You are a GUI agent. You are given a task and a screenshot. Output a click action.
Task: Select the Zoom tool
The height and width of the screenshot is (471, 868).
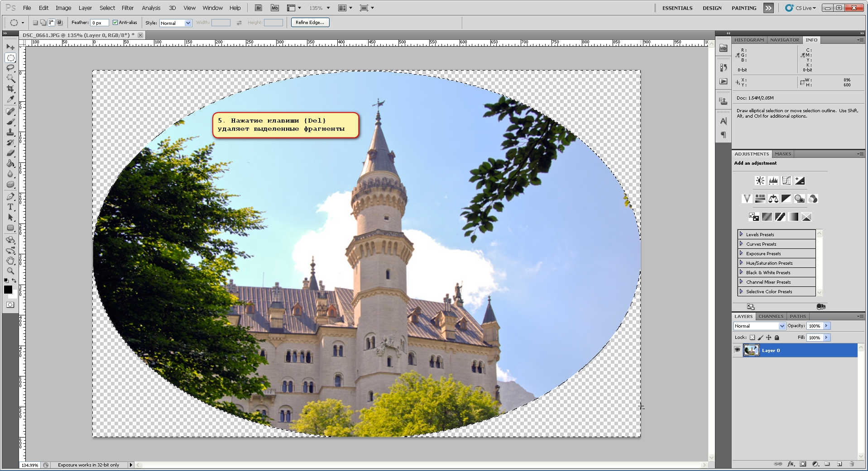tap(10, 271)
